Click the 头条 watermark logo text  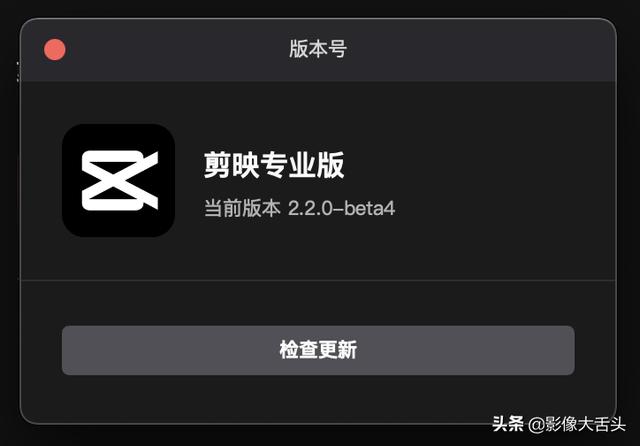click(508, 424)
